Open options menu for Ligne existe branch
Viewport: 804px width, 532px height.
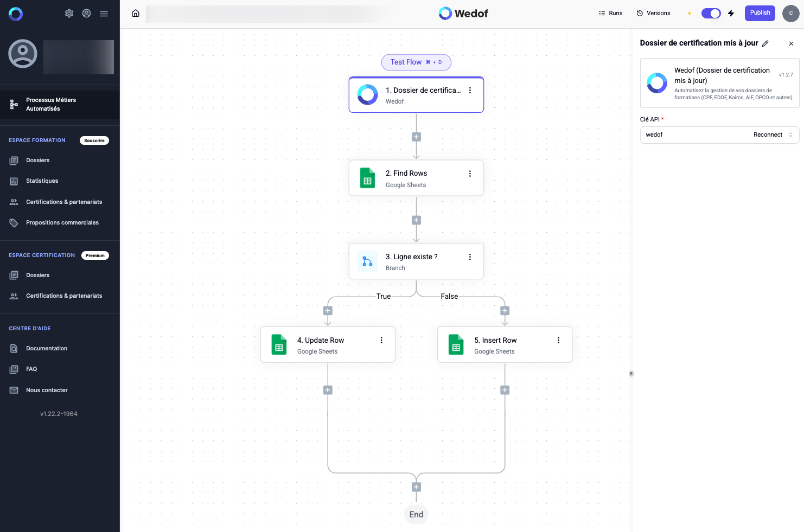[x=470, y=257]
